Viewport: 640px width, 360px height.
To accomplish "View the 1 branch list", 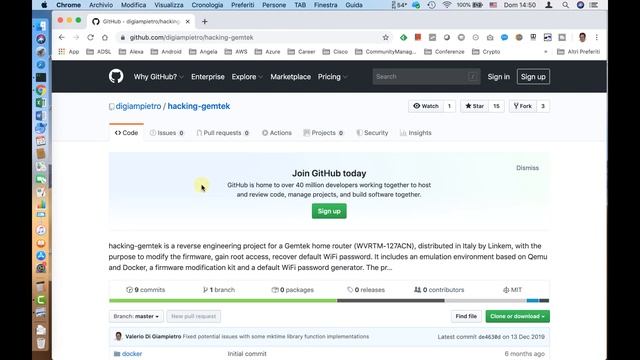I will (219, 290).
